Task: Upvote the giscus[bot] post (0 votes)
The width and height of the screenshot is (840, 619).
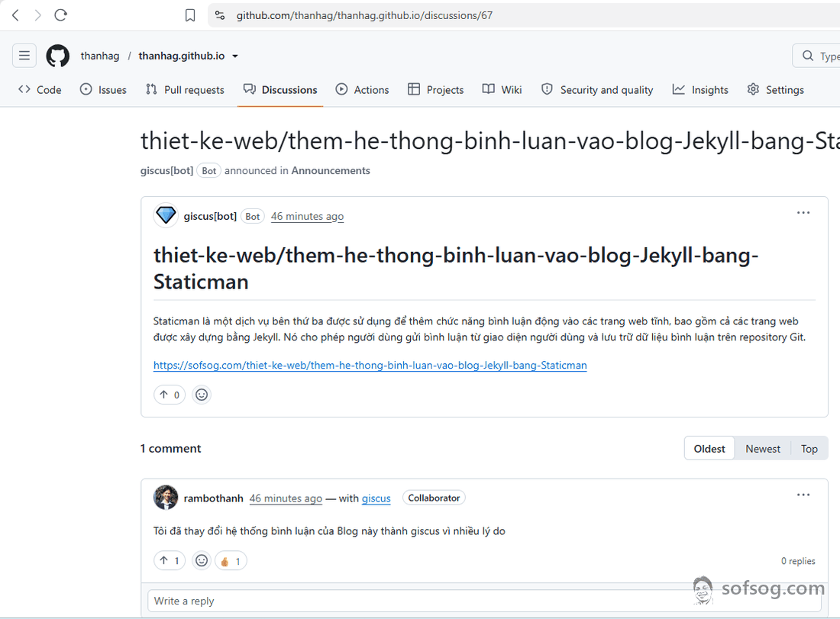Action: [170, 395]
